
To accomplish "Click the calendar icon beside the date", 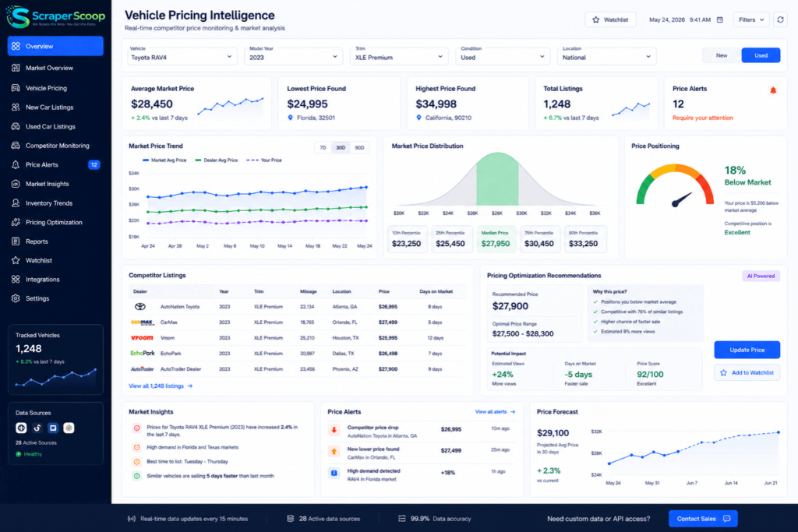I will tap(719, 19).
